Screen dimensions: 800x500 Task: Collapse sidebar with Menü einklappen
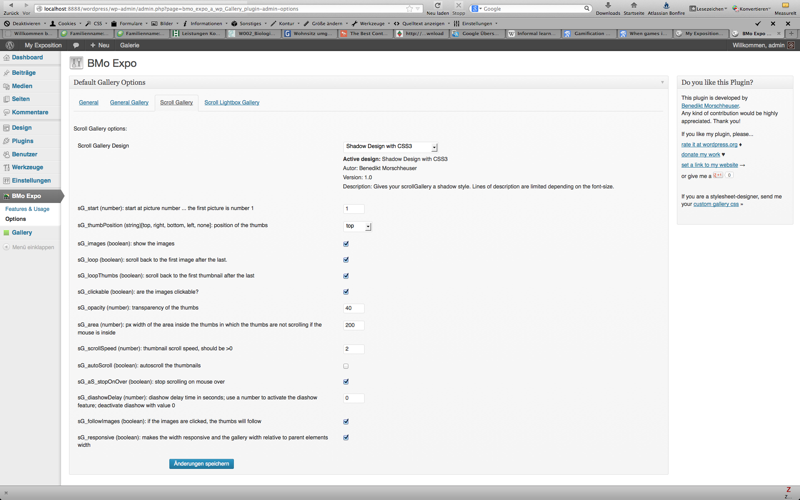(x=33, y=247)
